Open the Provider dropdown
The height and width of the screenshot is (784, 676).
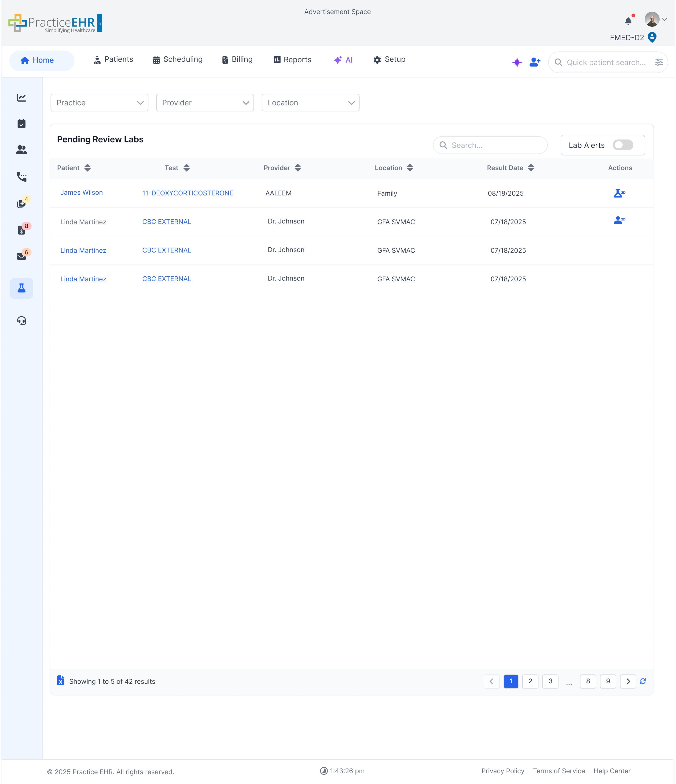(205, 103)
